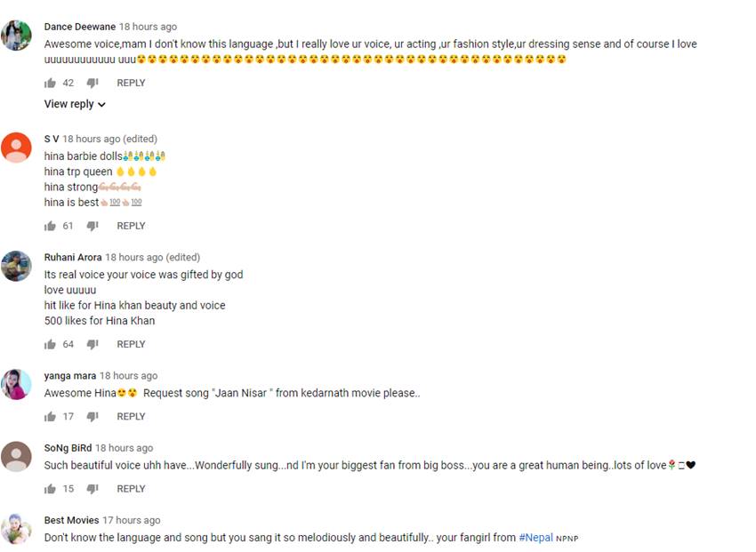
Task: Like S V's comment
Action: (50, 226)
